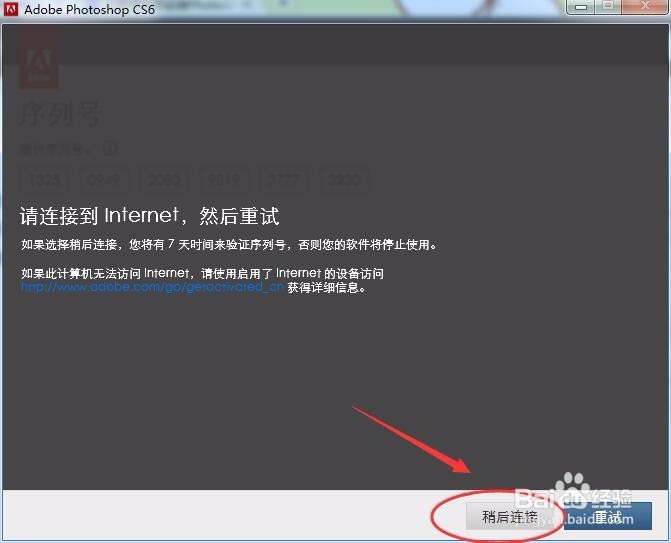This screenshot has height=543, width=671.
Task: Click the 稍后连接 (Connect Later) button
Action: (x=508, y=516)
